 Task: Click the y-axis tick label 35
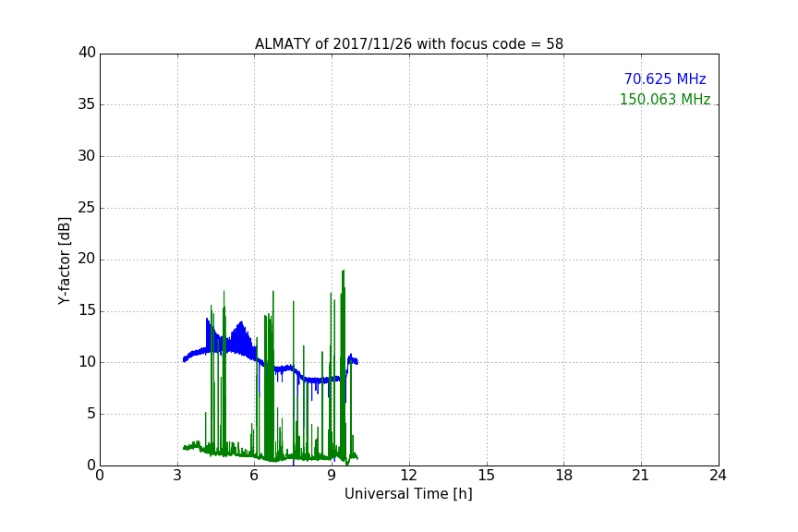[x=87, y=104]
